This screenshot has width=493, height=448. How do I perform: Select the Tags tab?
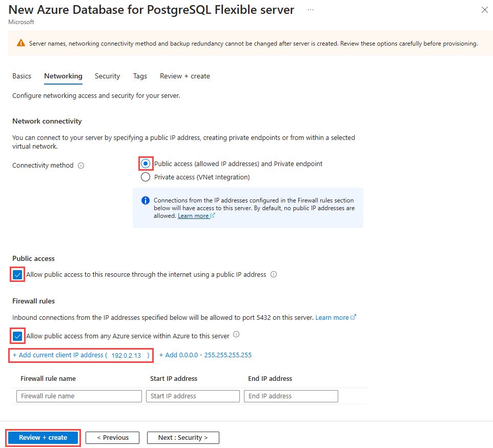tap(140, 76)
